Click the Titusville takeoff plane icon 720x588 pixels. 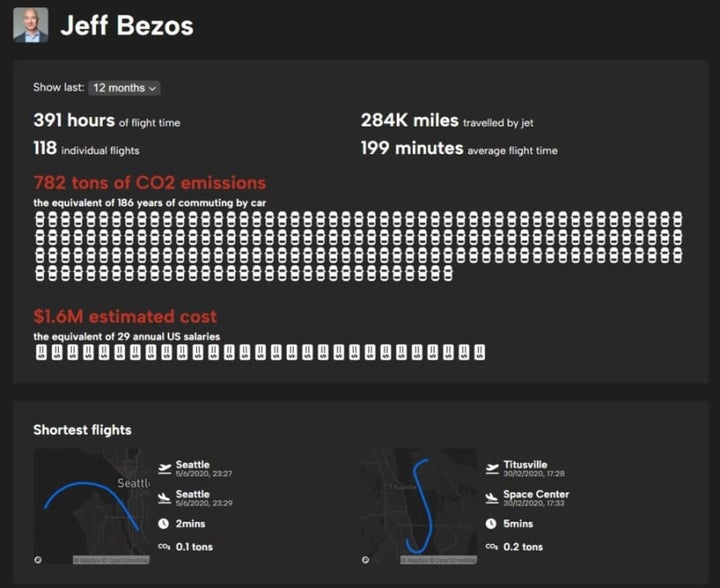(491, 468)
